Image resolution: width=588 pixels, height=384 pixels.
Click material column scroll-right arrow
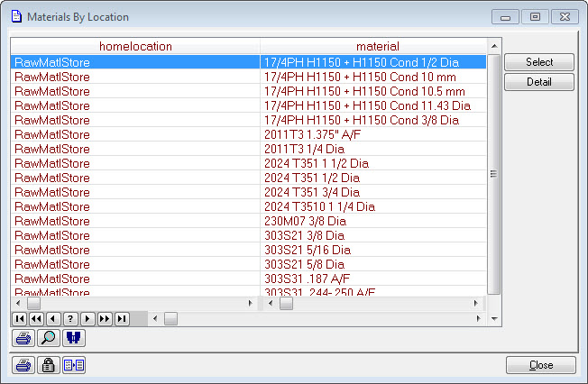point(476,304)
